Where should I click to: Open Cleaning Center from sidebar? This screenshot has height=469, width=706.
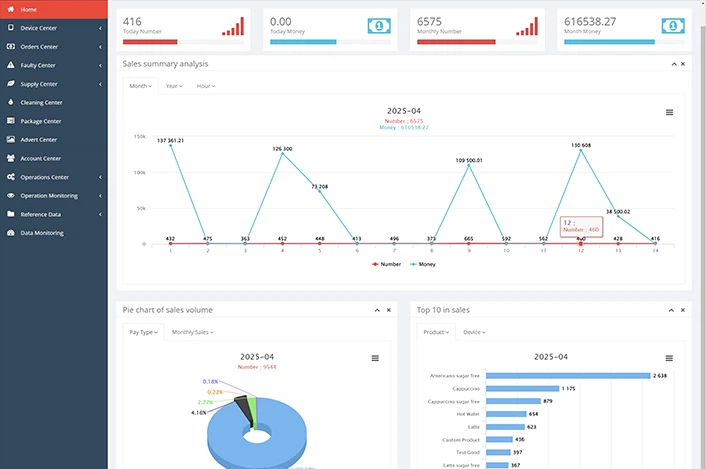tap(41, 102)
